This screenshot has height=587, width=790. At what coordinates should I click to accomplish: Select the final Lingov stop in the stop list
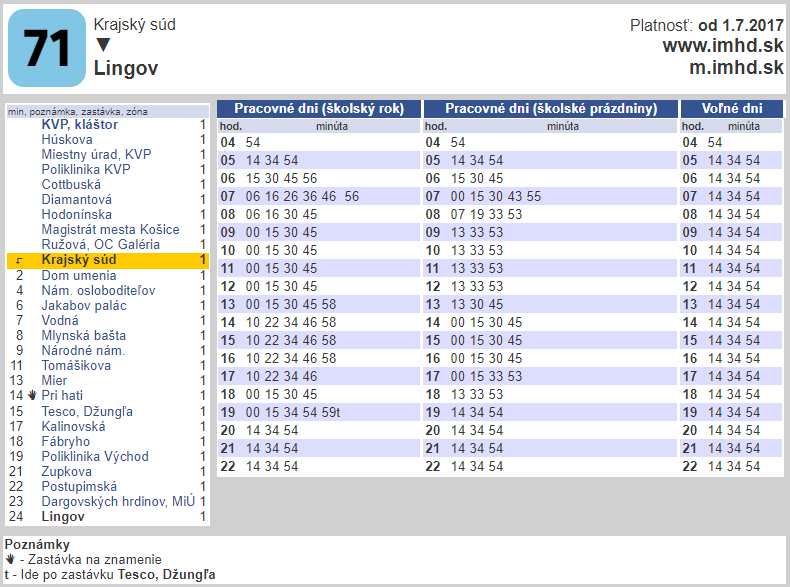coord(63,517)
